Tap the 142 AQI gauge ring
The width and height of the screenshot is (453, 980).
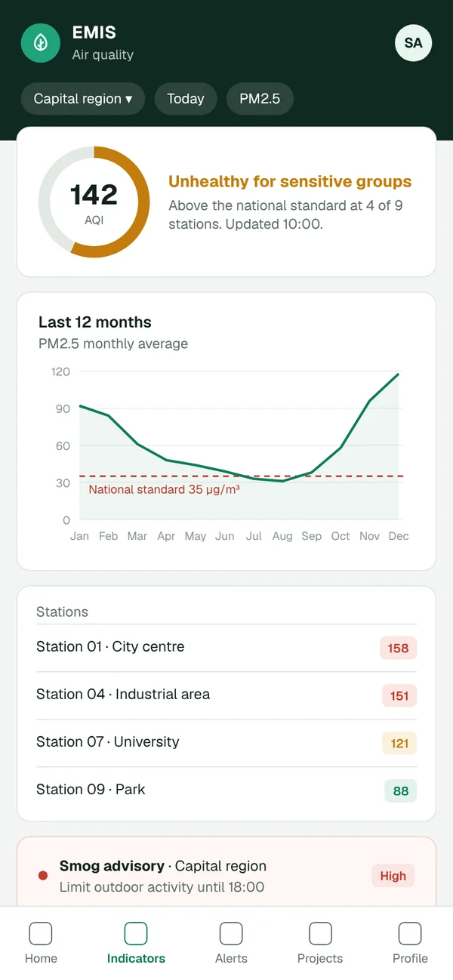94,202
